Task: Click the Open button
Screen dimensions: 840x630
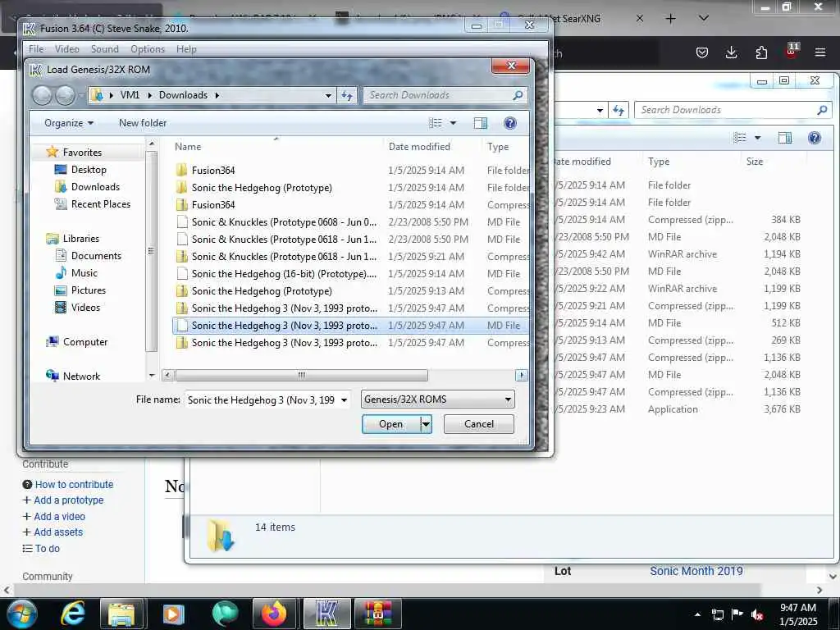Action: click(391, 424)
